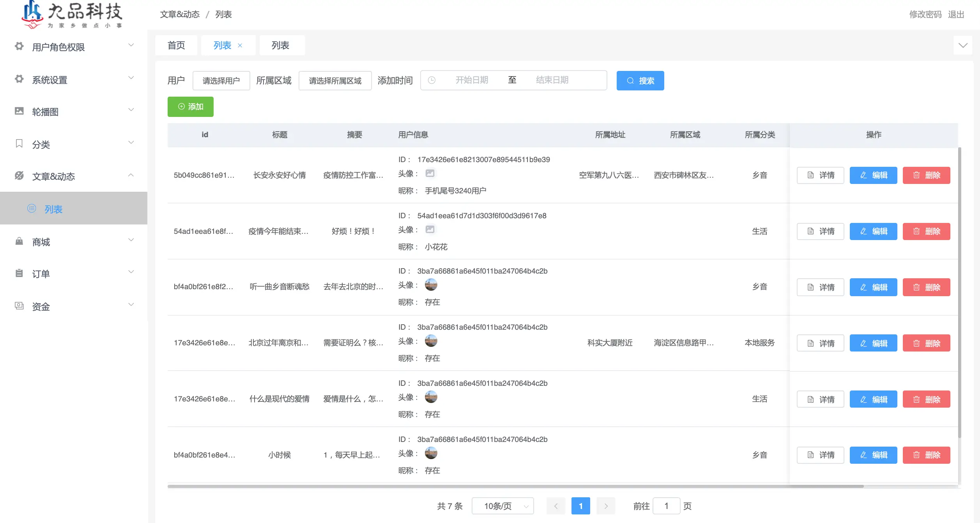Image resolution: width=980 pixels, height=523 pixels.
Task: Select 列表 submenu item in sidebar
Action: [53, 209]
